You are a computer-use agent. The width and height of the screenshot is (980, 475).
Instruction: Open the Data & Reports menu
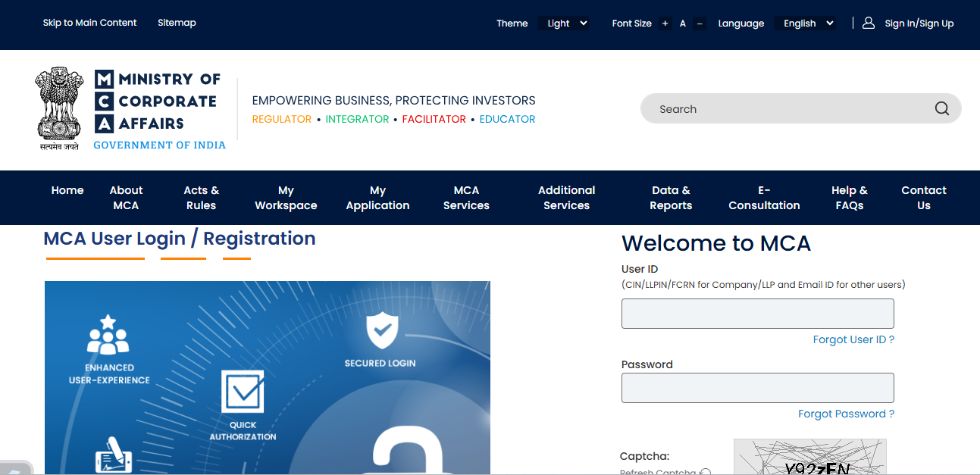click(x=671, y=198)
